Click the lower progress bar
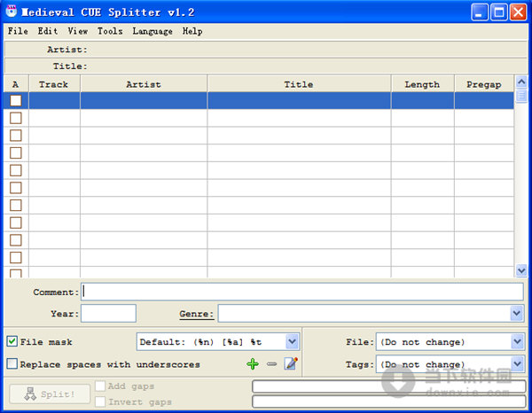 tap(389, 401)
